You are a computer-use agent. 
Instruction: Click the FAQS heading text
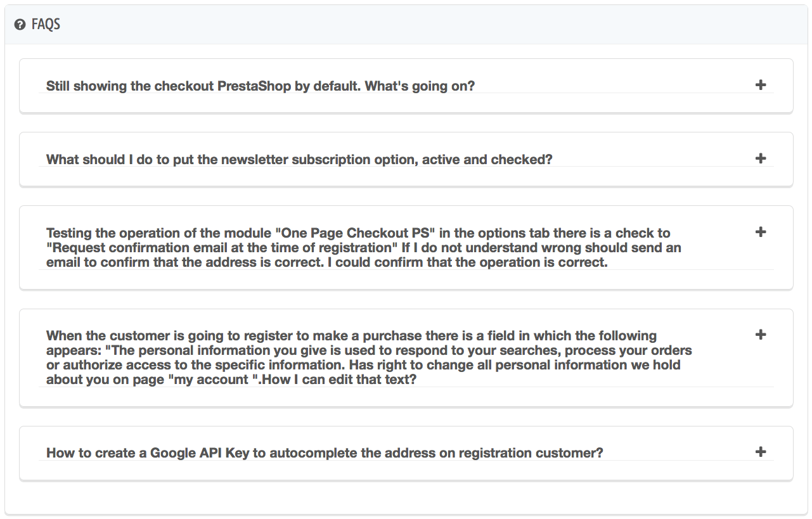tap(46, 25)
